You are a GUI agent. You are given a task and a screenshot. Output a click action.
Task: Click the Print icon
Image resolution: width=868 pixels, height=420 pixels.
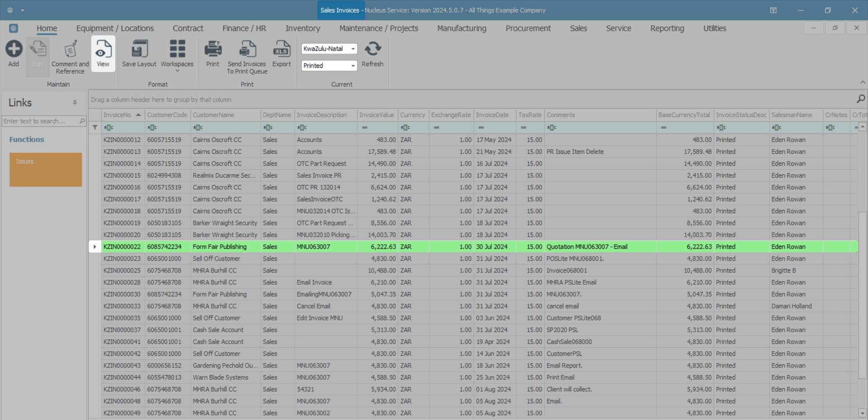pos(212,49)
